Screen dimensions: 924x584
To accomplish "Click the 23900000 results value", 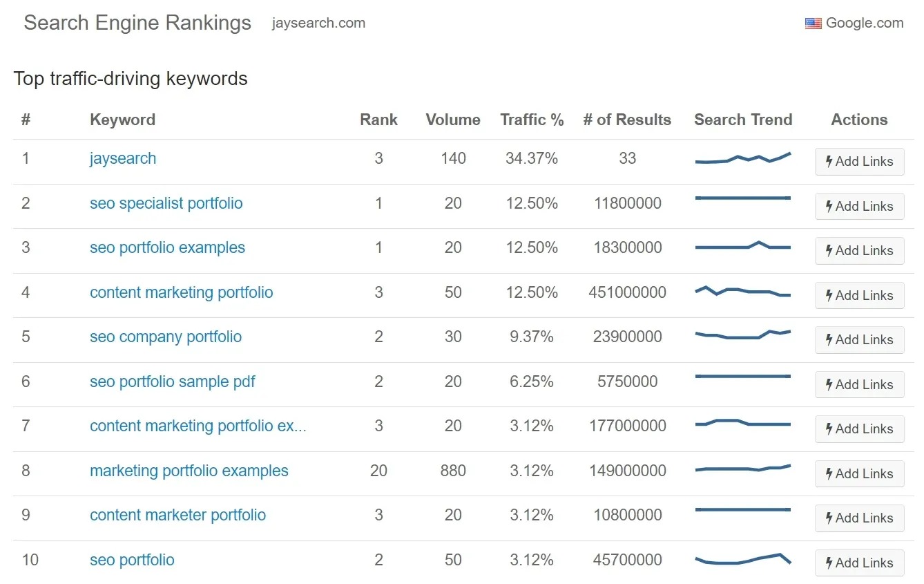I will pos(627,337).
